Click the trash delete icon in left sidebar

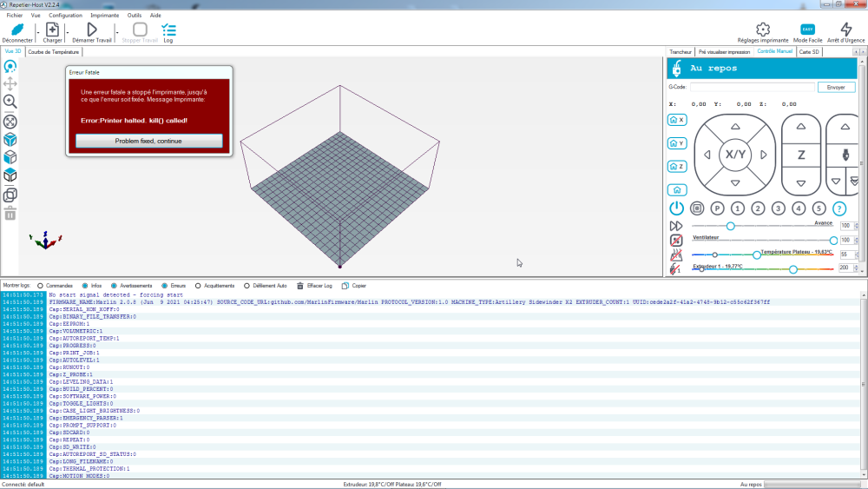pyautogui.click(x=10, y=213)
